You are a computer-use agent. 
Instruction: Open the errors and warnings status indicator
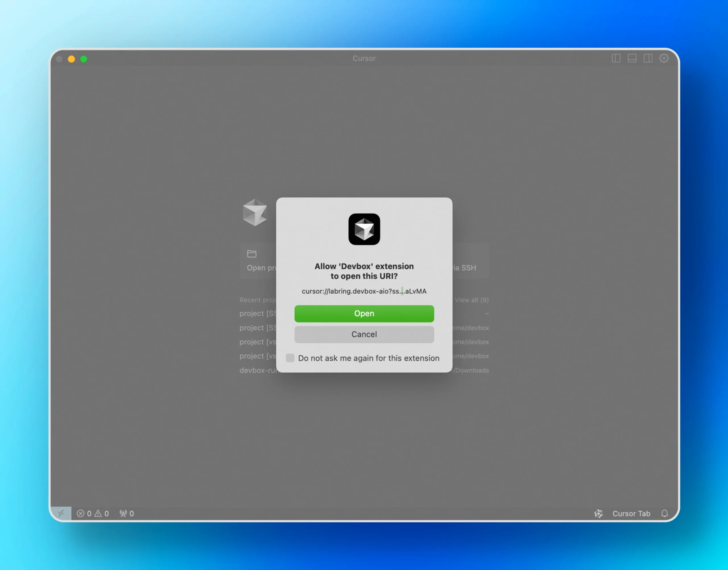point(93,514)
